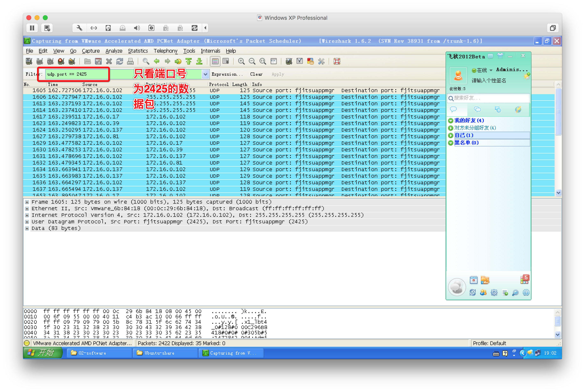The height and width of the screenshot is (392, 585).
Task: Open the Analyze menu
Action: point(114,51)
